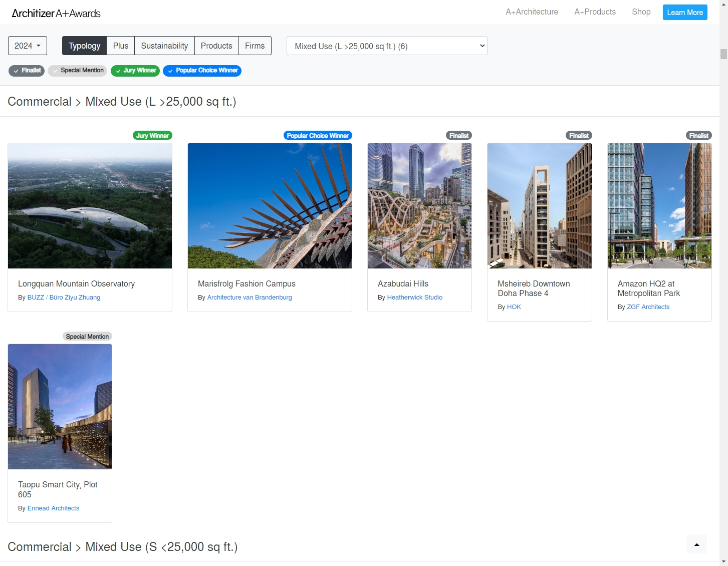Enable the Special Mention filter
Viewport: 728px width, 566px height.
(78, 71)
